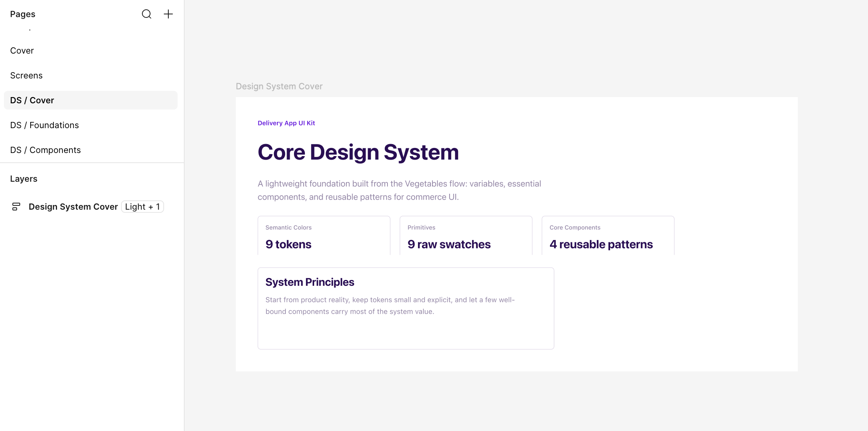Click the Pages panel header
The image size is (868, 431).
(x=22, y=14)
